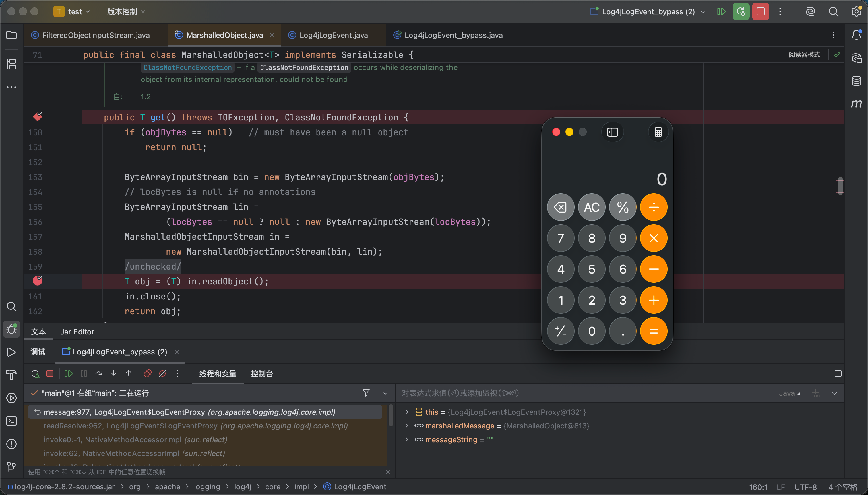
Task: Toggle the calculator sidebar panel button
Action: (613, 132)
